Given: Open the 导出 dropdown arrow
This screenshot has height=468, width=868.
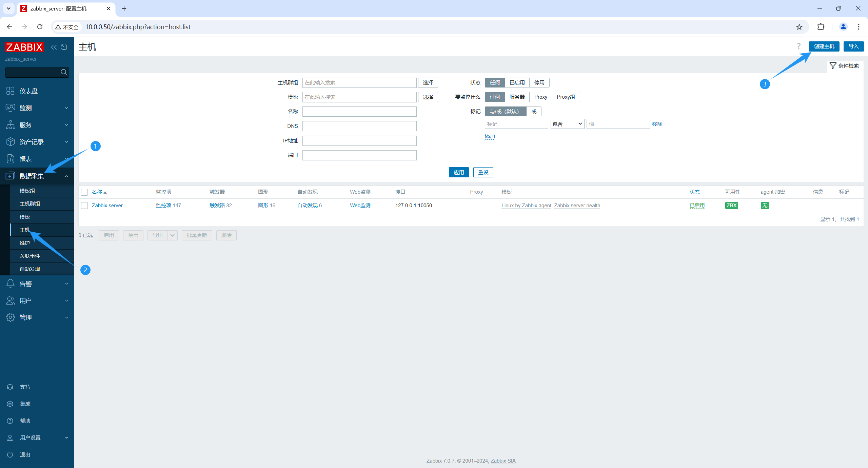Looking at the screenshot, I should [x=173, y=235].
